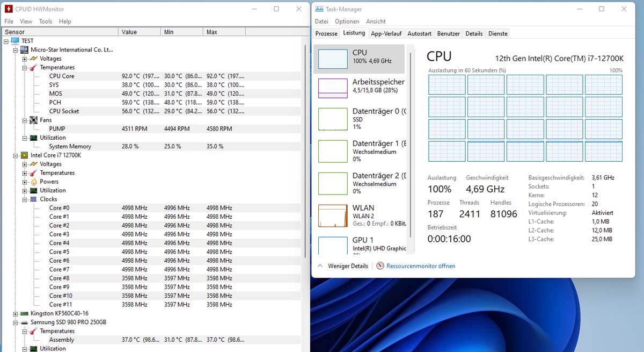This screenshot has width=644, height=352.
Task: Open the Arbeitsspeicher memory graph
Action: pyautogui.click(x=333, y=88)
